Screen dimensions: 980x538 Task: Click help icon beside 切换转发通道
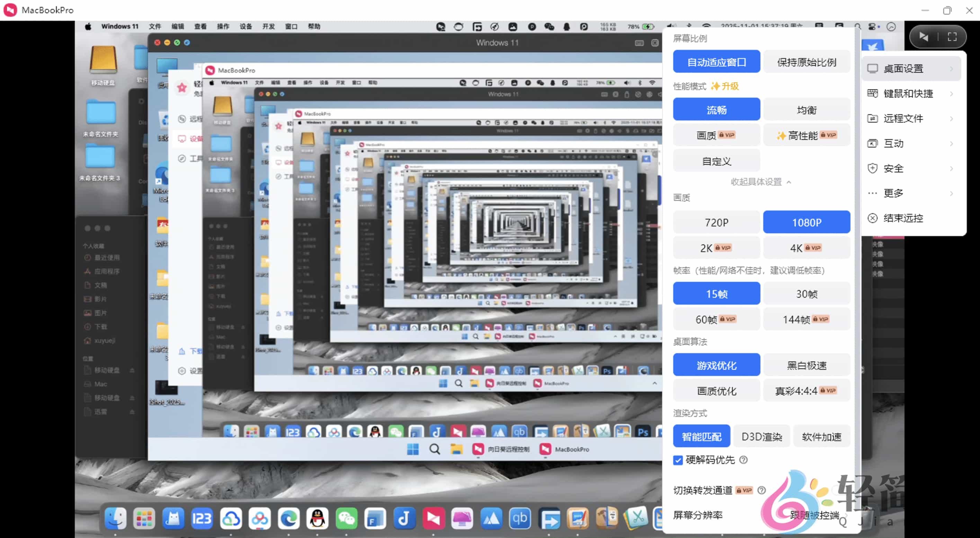(x=761, y=490)
